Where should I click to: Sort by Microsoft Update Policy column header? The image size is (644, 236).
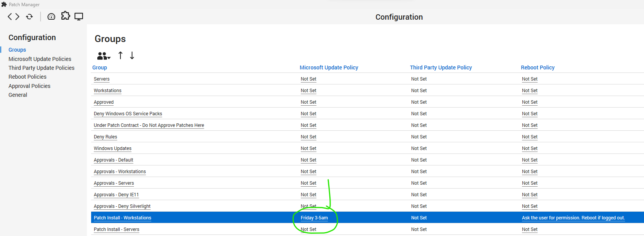329,67
